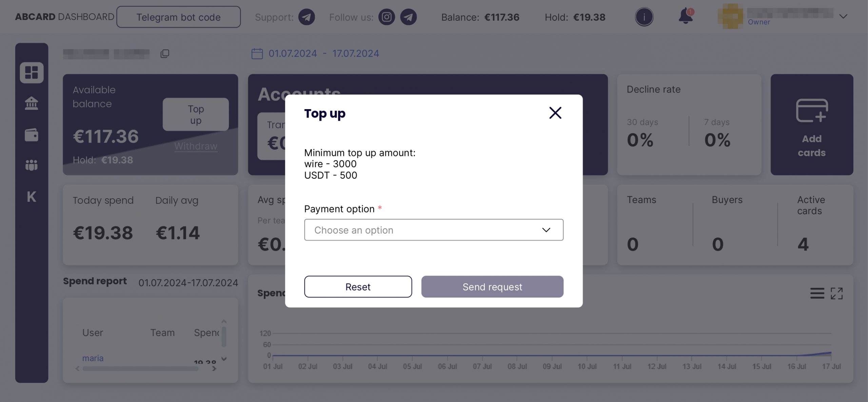Click the Send request button

pos(492,287)
